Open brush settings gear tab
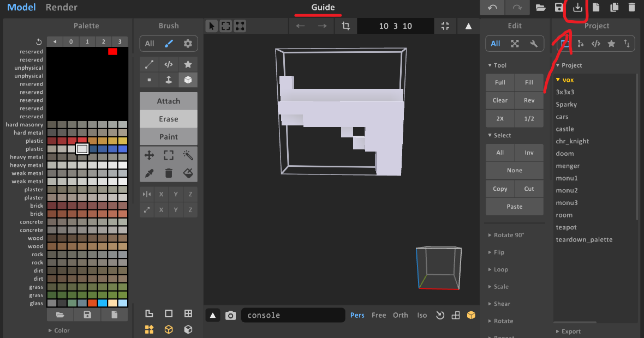Image resolution: width=644 pixels, height=338 pixels. (x=188, y=44)
